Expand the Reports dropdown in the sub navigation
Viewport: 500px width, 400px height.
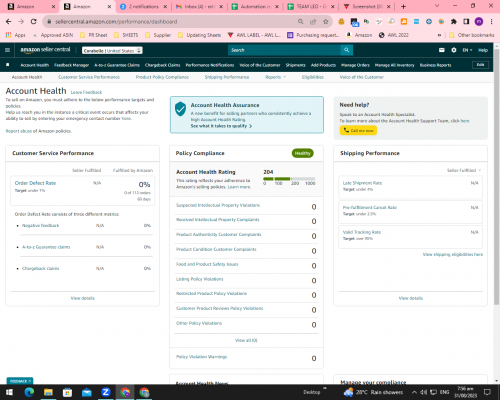tap(275, 77)
